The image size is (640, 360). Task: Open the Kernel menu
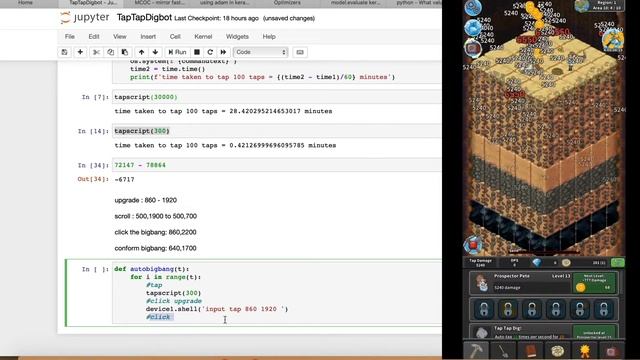(x=203, y=36)
